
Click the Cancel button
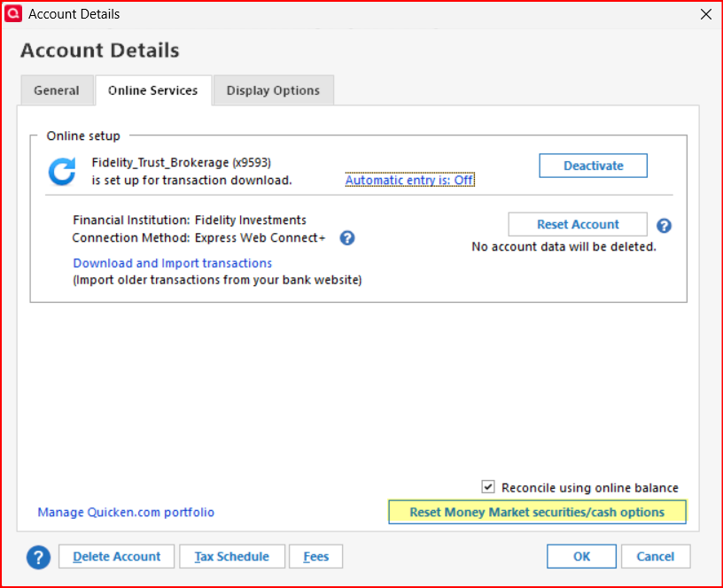coord(656,556)
